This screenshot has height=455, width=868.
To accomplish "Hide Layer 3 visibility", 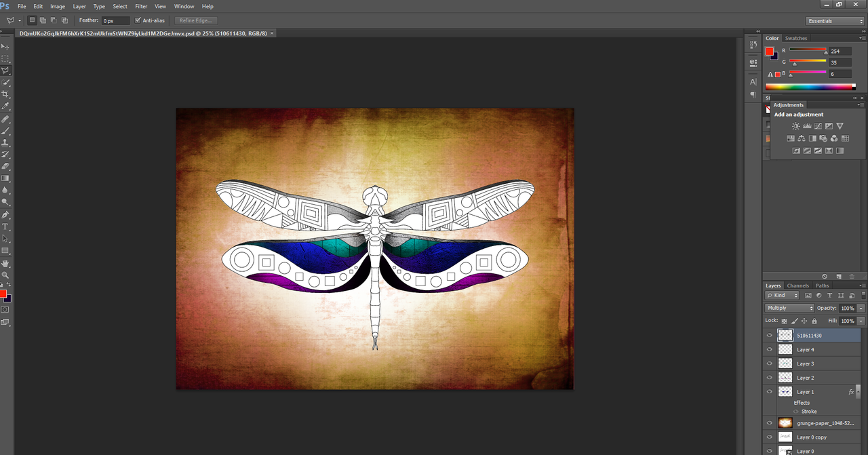I will tap(769, 363).
